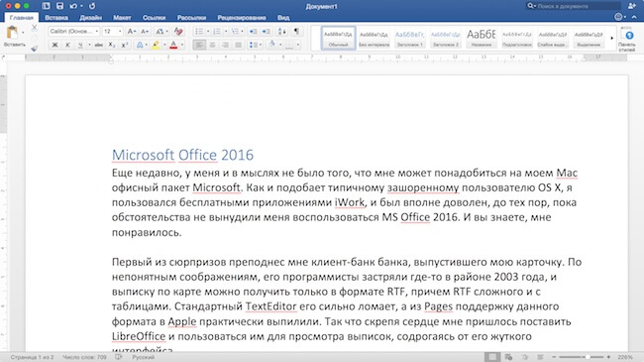Open the Вставка tab
644x362 pixels.
[56, 18]
